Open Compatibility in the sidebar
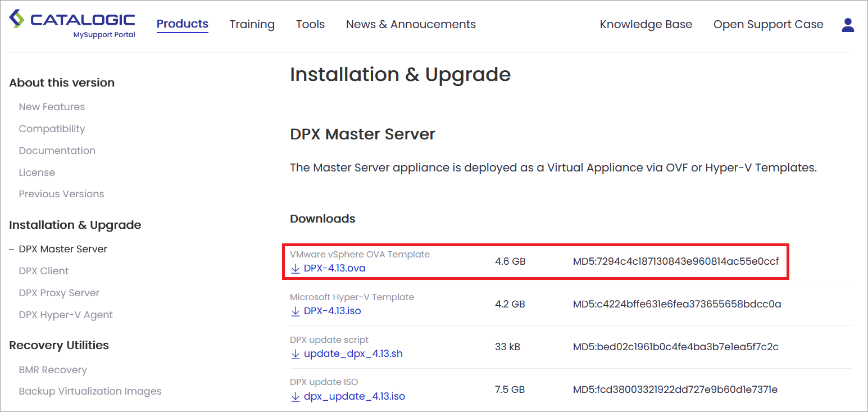Viewport: 868px width, 412px height. point(52,129)
